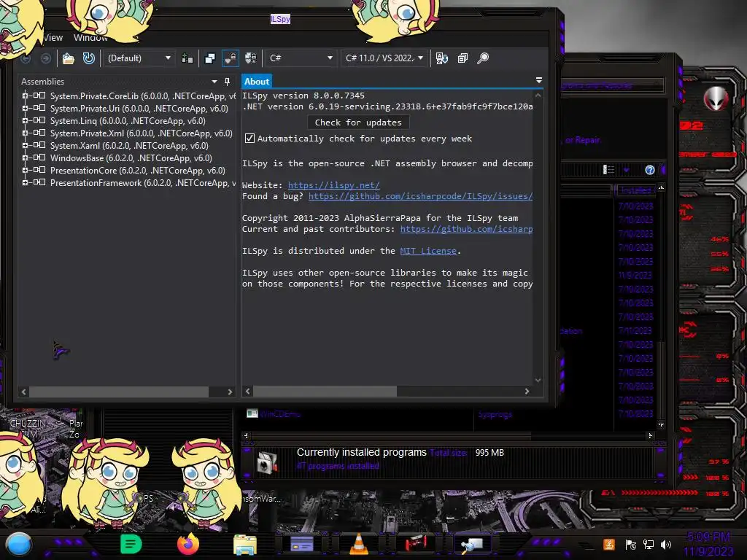The height and width of the screenshot is (560, 747).
Task: Open the Assemblies panel options arrow
Action: tap(214, 82)
